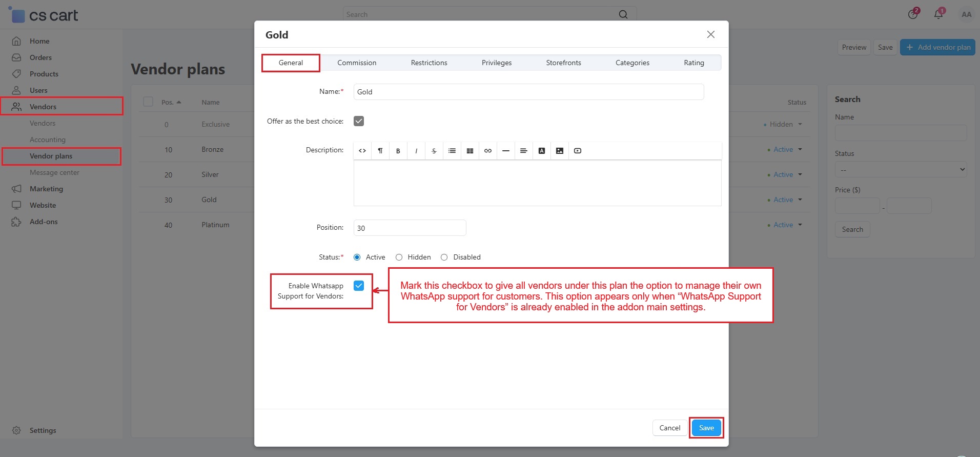Save the Gold vendor plan changes
This screenshot has width=980, height=457.
(706, 428)
